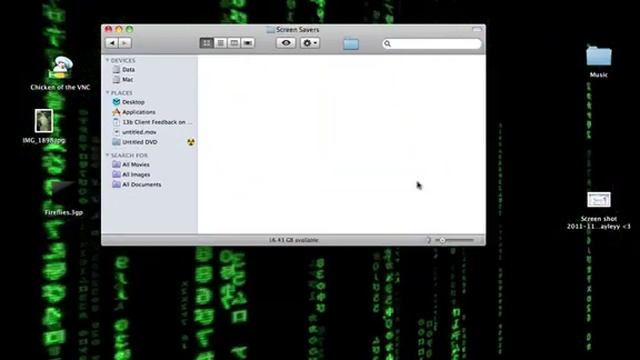
Task: Switch to icon view
Action: 207,43
